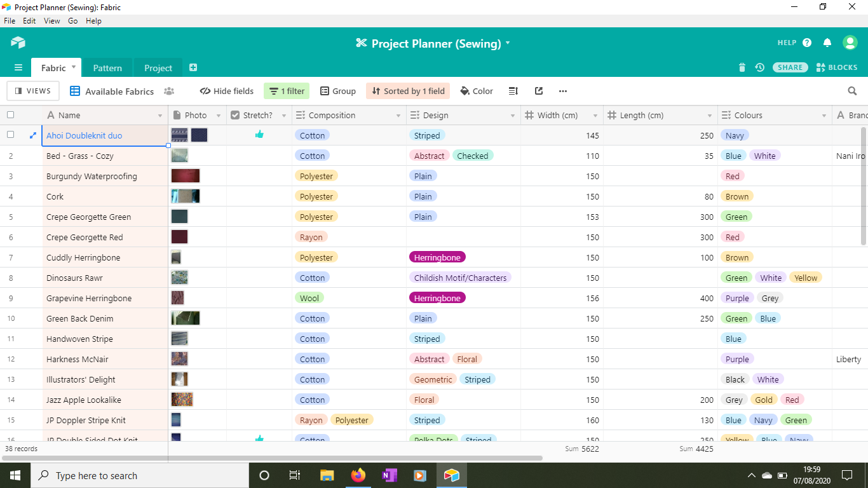Open the Length (cm) field dropdown
Viewport: 868px width, 488px height.
pyautogui.click(x=710, y=116)
